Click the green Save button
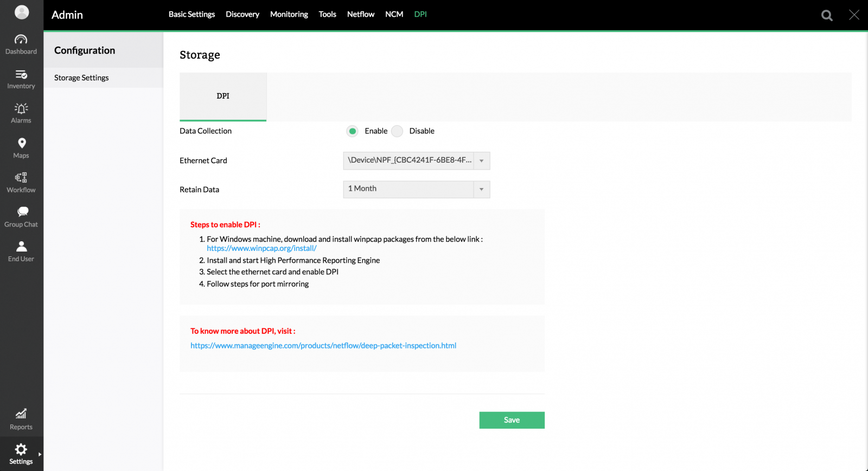The width and height of the screenshot is (868, 471). coord(512,420)
